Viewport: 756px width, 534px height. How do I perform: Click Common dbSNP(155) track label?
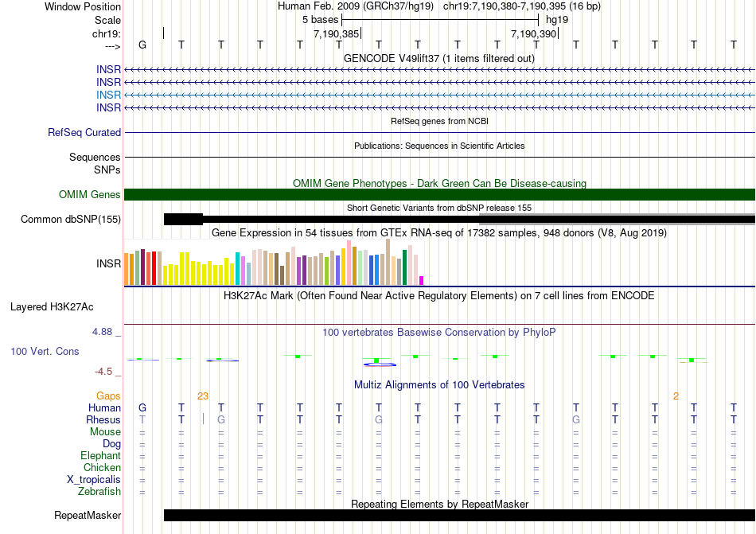coord(71,220)
